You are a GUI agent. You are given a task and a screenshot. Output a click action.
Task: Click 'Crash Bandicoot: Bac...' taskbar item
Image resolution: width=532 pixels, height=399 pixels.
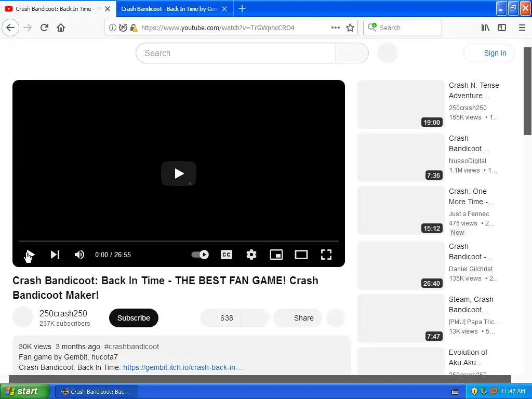[96, 392]
